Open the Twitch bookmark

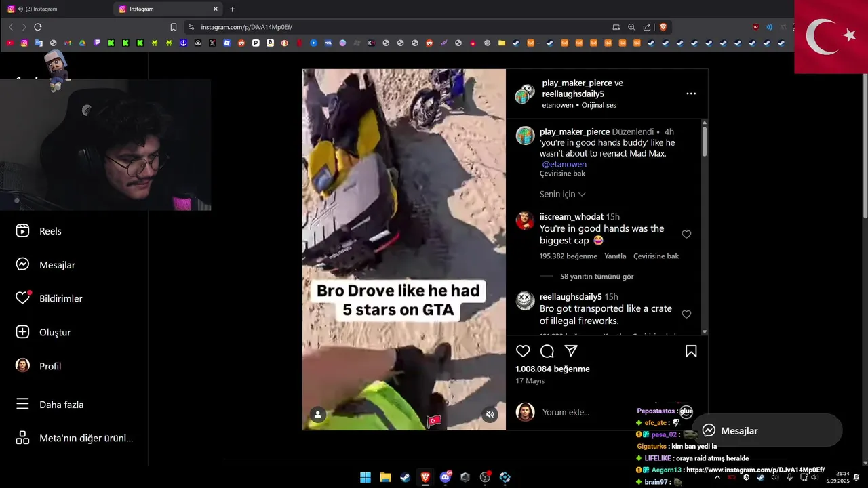(x=97, y=43)
